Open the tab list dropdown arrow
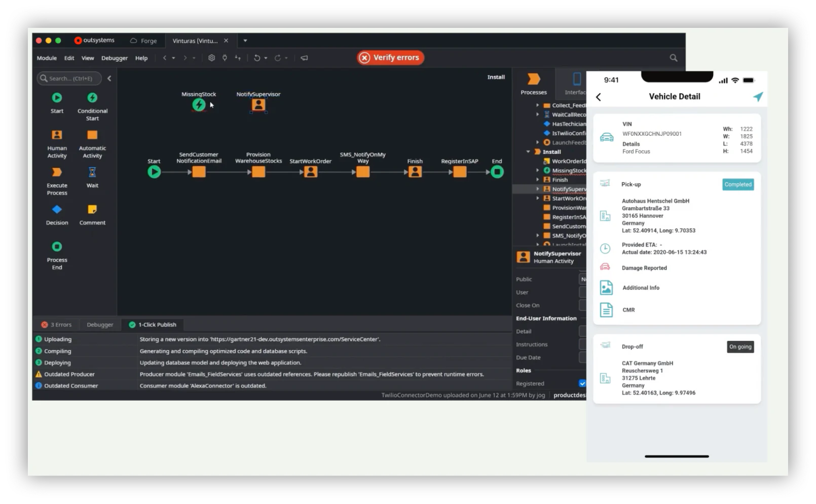Screen dimensions: 816x504 [245, 41]
